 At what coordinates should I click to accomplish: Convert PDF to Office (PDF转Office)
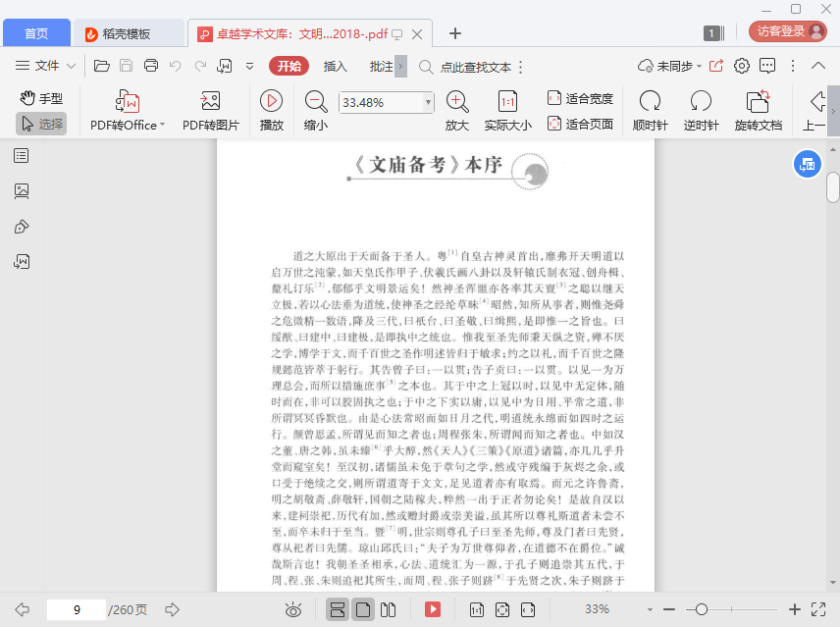[128, 110]
